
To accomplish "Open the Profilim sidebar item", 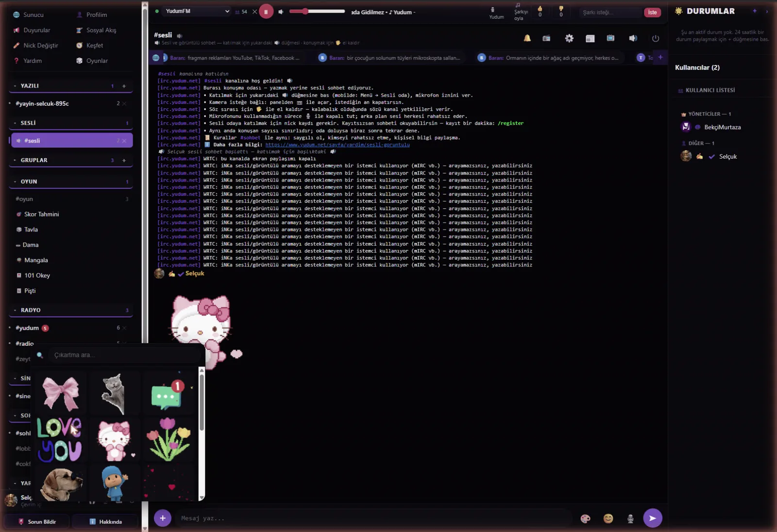I will [97, 15].
